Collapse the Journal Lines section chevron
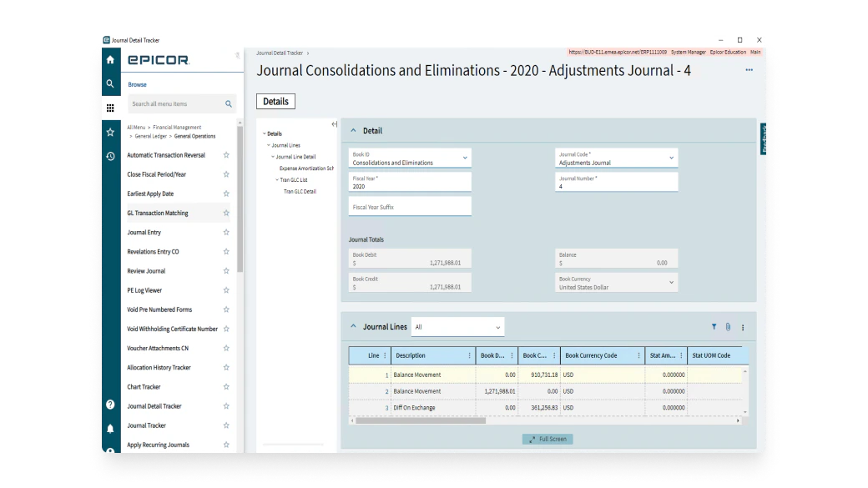 pyautogui.click(x=353, y=326)
